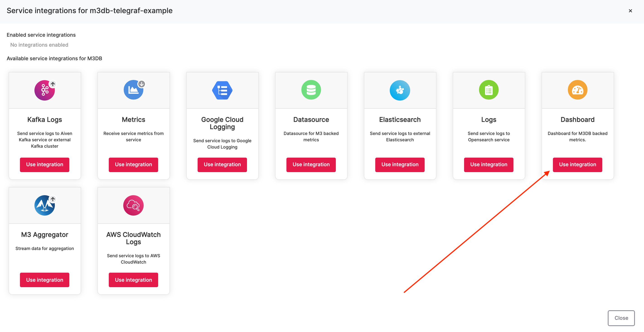Click the down-arrow badge on Metrics icon
The image size is (644, 332).
pyautogui.click(x=141, y=84)
